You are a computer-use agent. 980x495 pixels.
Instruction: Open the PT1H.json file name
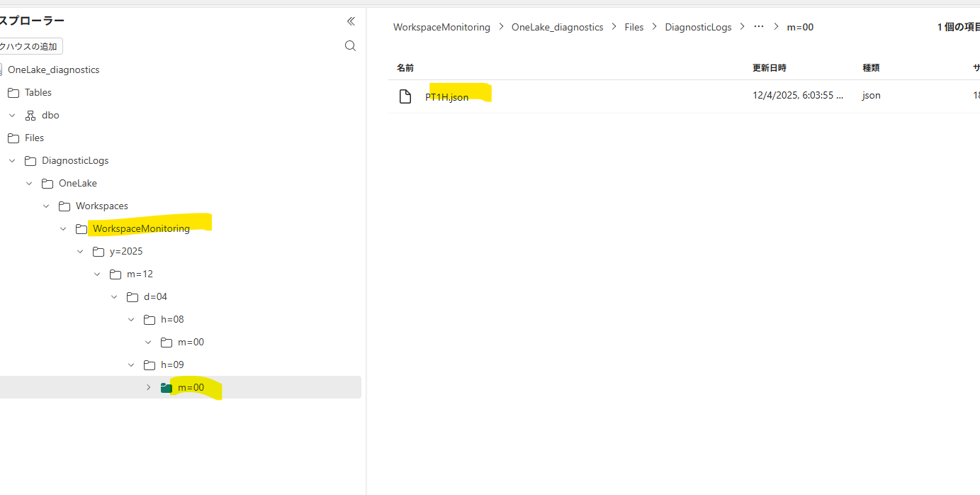coord(446,97)
